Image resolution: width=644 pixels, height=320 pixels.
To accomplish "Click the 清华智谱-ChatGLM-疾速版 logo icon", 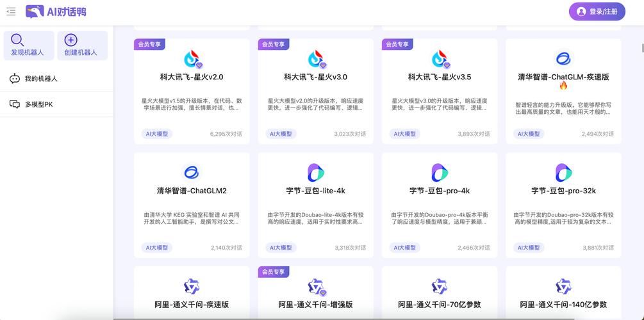I will tap(563, 59).
